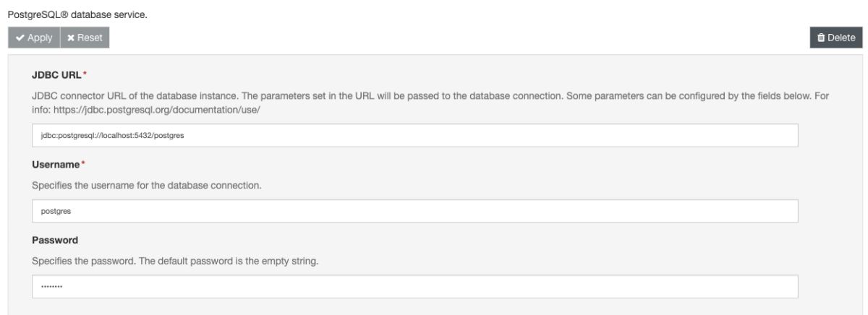Click the trash can icon
This screenshot has height=315, width=868.
click(820, 38)
